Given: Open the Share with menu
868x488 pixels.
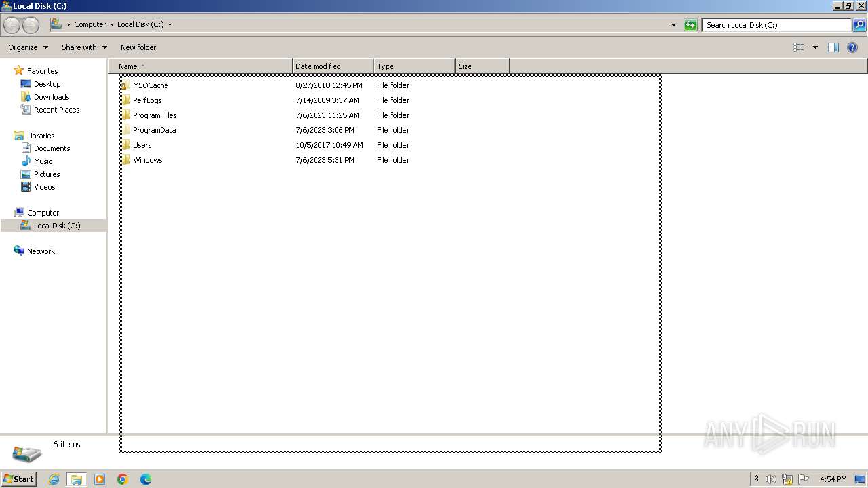Looking at the screenshot, I should point(84,47).
